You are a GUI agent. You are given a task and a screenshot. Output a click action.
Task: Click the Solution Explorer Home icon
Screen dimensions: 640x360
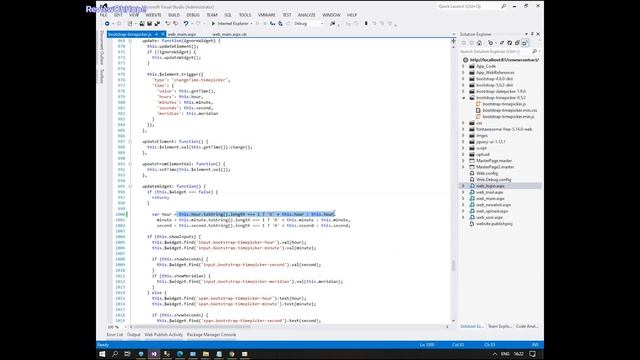[479, 43]
